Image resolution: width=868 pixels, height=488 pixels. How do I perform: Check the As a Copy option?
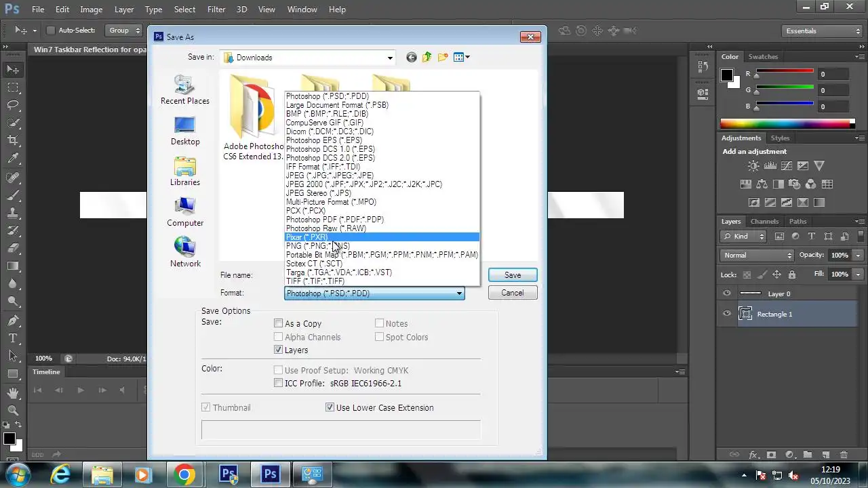click(278, 323)
